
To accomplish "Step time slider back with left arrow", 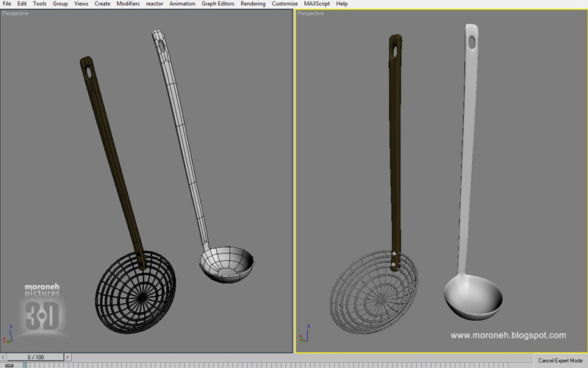I will pos(3,357).
